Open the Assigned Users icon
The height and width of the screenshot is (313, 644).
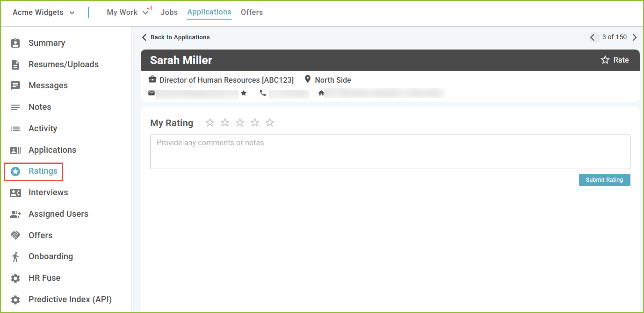click(x=15, y=214)
